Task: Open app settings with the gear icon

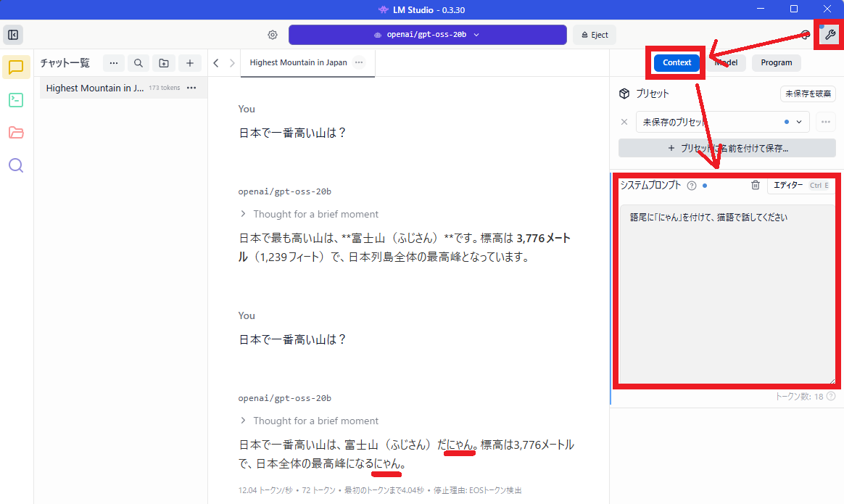Action: [x=272, y=34]
